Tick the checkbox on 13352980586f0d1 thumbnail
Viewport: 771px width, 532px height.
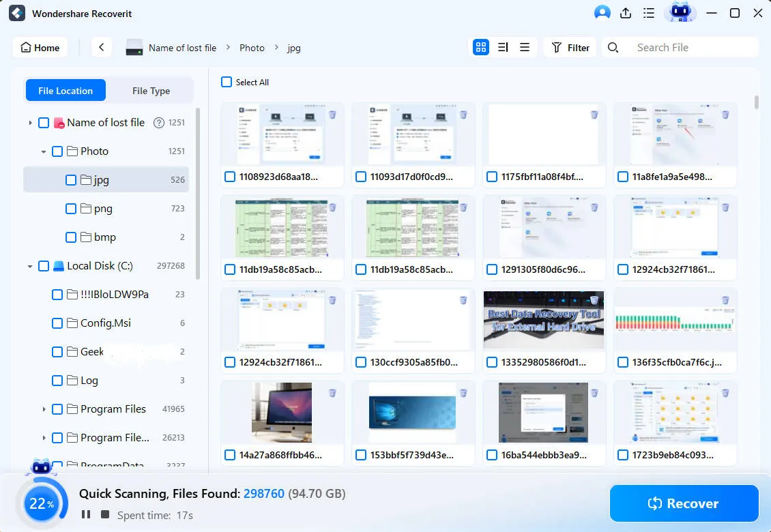tap(492, 361)
